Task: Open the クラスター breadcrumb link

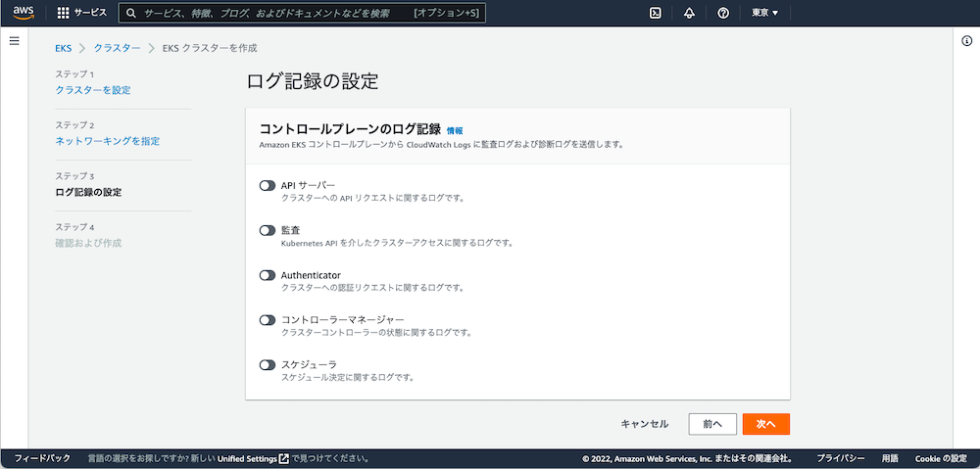Action: tap(117, 48)
